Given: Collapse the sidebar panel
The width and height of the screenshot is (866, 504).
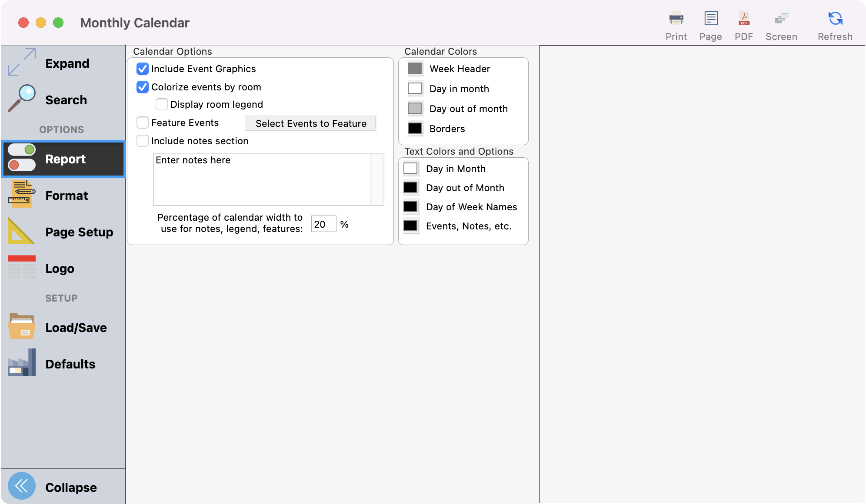Looking at the screenshot, I should (x=22, y=486).
